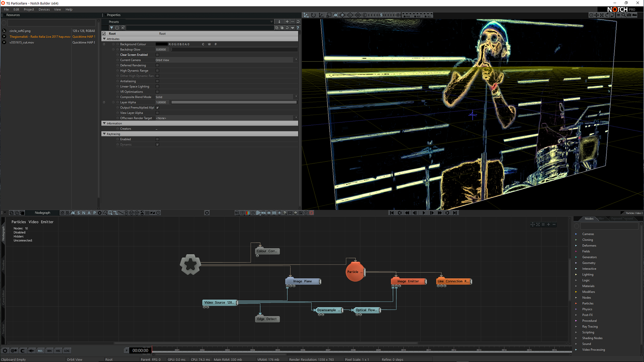The image size is (644, 362).
Task: Enable the Linear-Space Lighting checkbox
Action: point(157,86)
